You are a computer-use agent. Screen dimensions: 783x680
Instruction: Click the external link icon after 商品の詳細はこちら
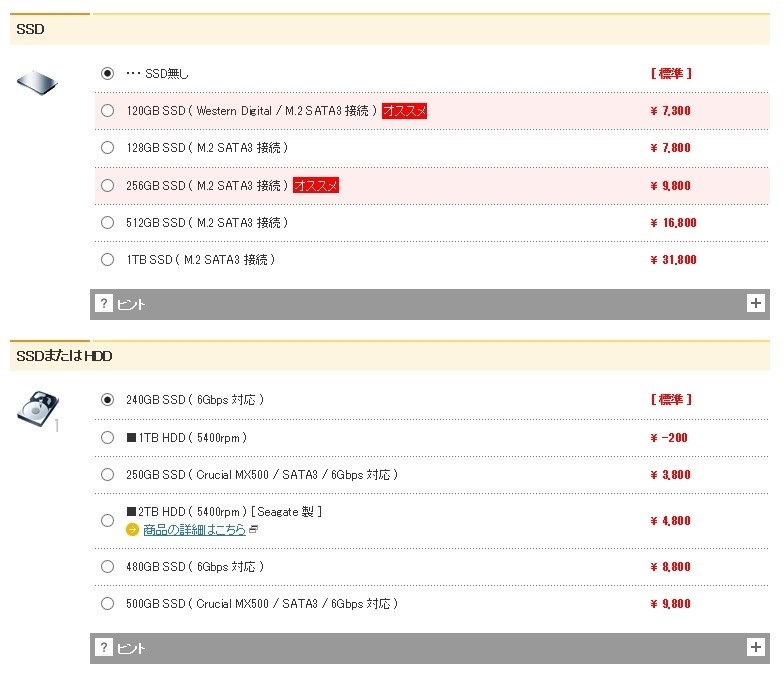(x=254, y=530)
